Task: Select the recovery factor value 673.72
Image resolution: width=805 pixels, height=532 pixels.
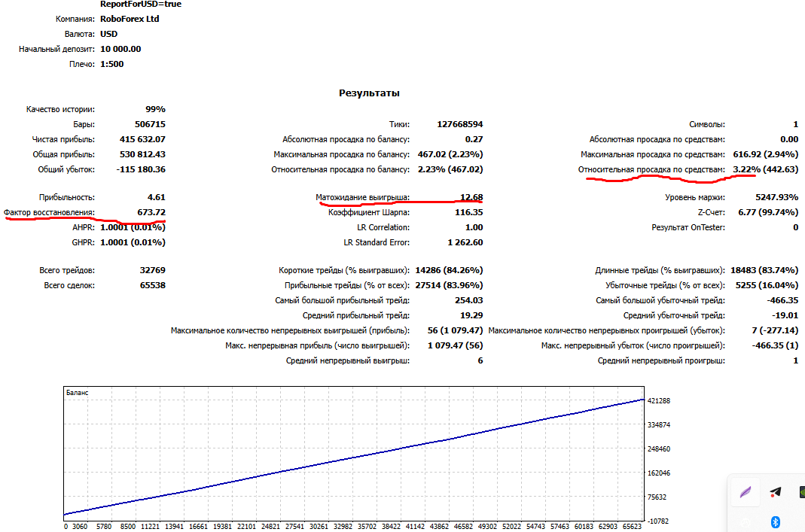Action: click(151, 212)
